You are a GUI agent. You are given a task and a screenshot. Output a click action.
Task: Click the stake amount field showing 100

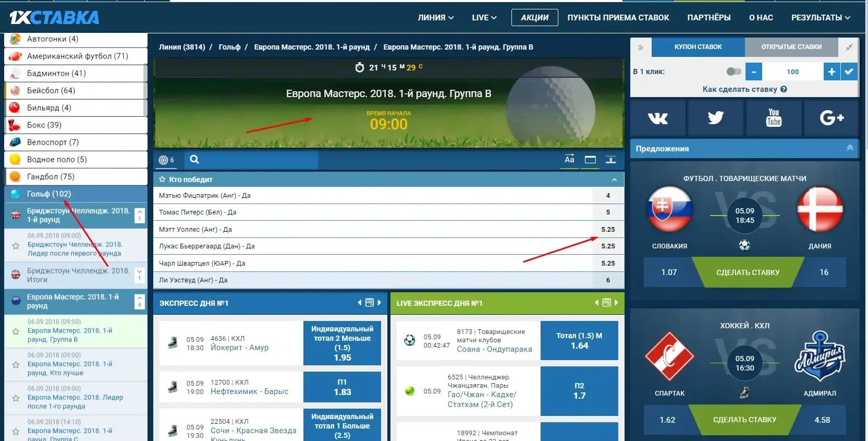tap(793, 71)
